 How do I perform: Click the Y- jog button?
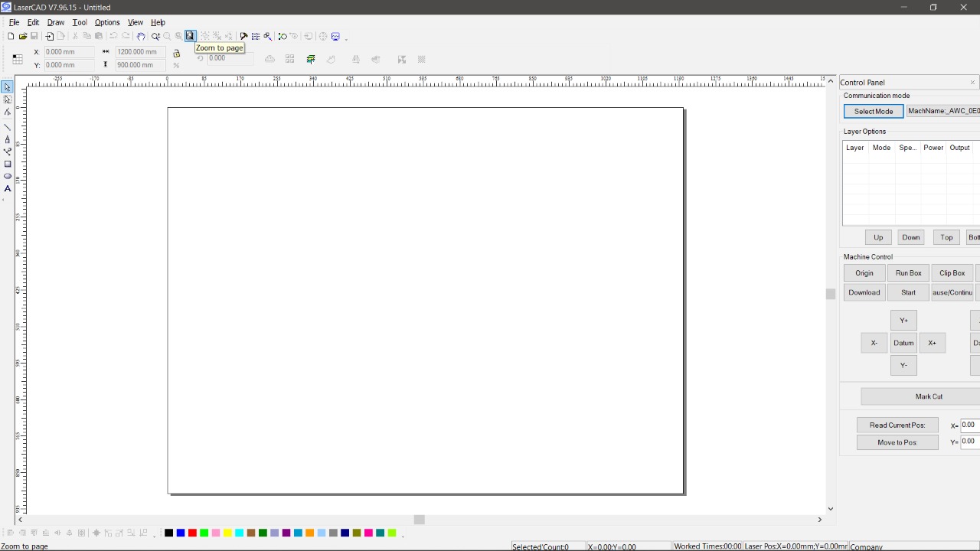pos(903,366)
